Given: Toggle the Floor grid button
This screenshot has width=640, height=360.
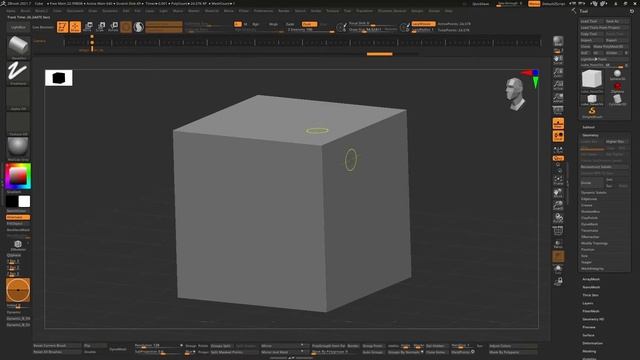Looking at the screenshot, I should click(x=558, y=123).
